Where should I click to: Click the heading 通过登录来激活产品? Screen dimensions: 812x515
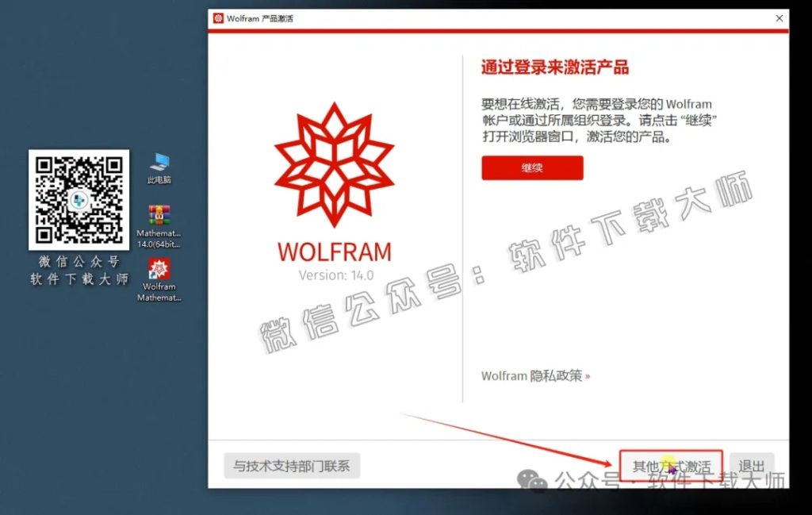(554, 67)
